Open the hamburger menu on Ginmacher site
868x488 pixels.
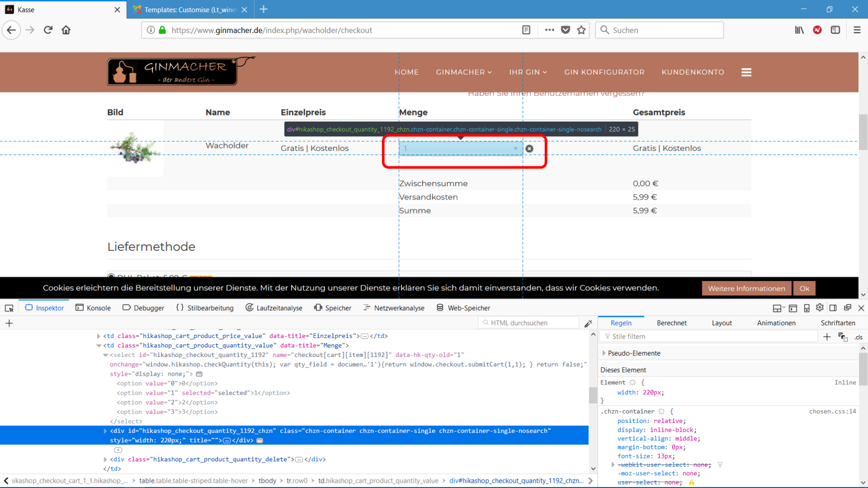click(746, 72)
